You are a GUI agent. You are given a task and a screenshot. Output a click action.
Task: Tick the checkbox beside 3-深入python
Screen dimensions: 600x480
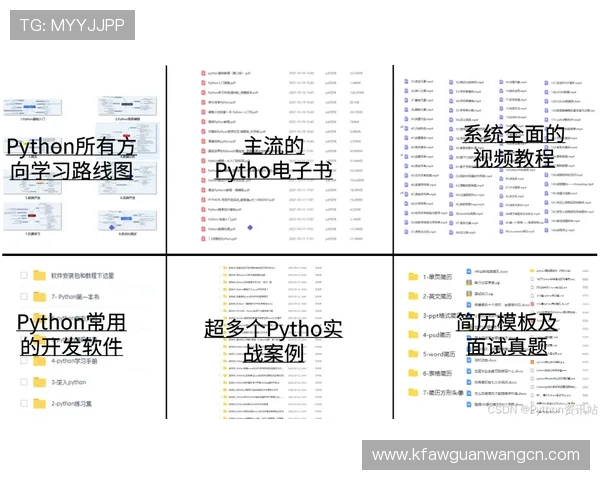(x=24, y=382)
